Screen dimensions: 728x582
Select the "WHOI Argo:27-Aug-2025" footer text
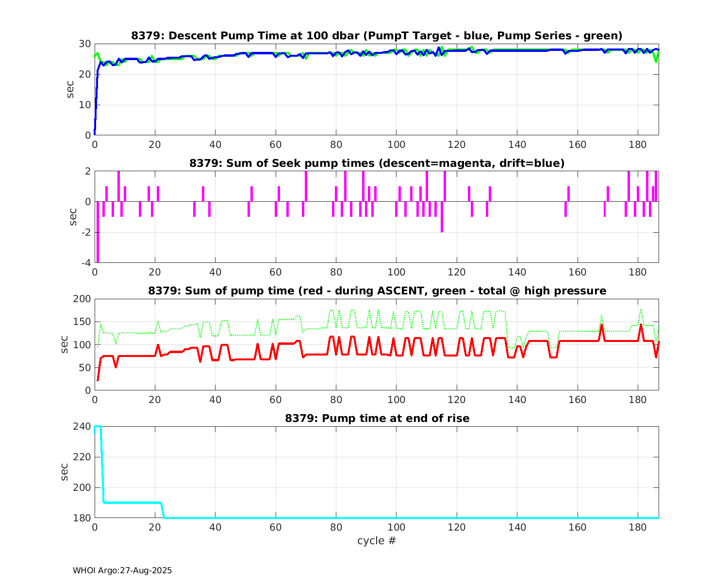(122, 571)
